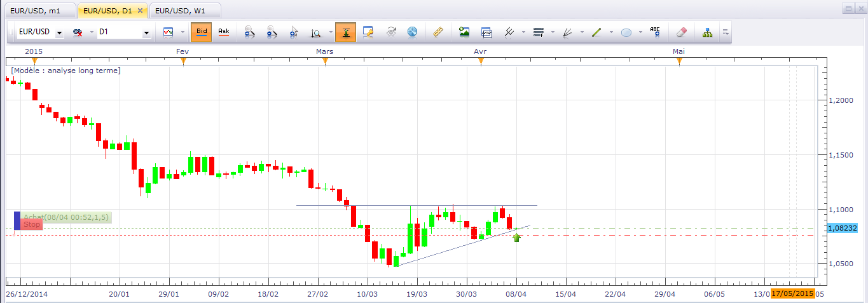The width and height of the screenshot is (868, 303).
Task: Click the zoom in magnifier icon
Action: tap(249, 32)
